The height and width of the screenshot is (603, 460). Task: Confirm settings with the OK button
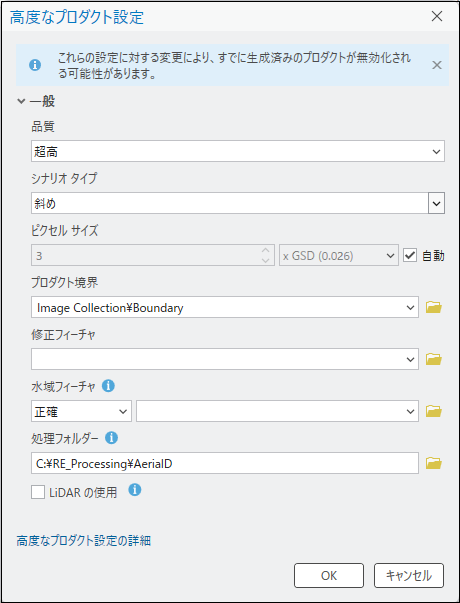click(x=329, y=575)
